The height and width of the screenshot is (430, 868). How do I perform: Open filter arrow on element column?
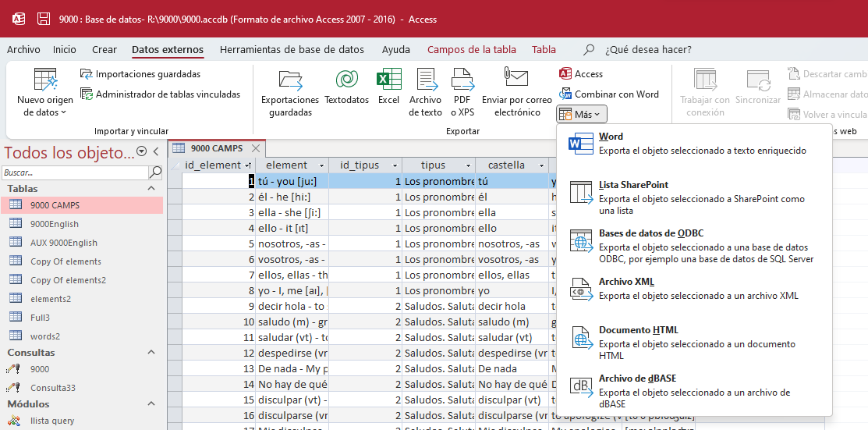point(322,165)
